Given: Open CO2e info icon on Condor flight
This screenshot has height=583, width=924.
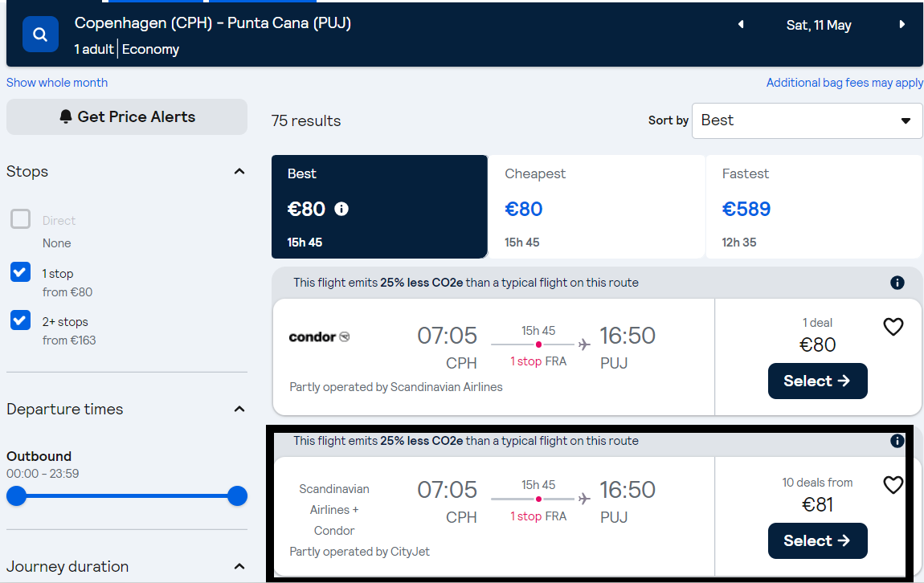Looking at the screenshot, I should point(897,283).
